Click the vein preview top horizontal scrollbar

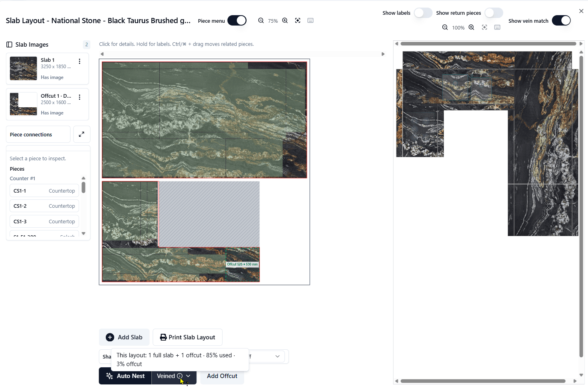point(488,44)
